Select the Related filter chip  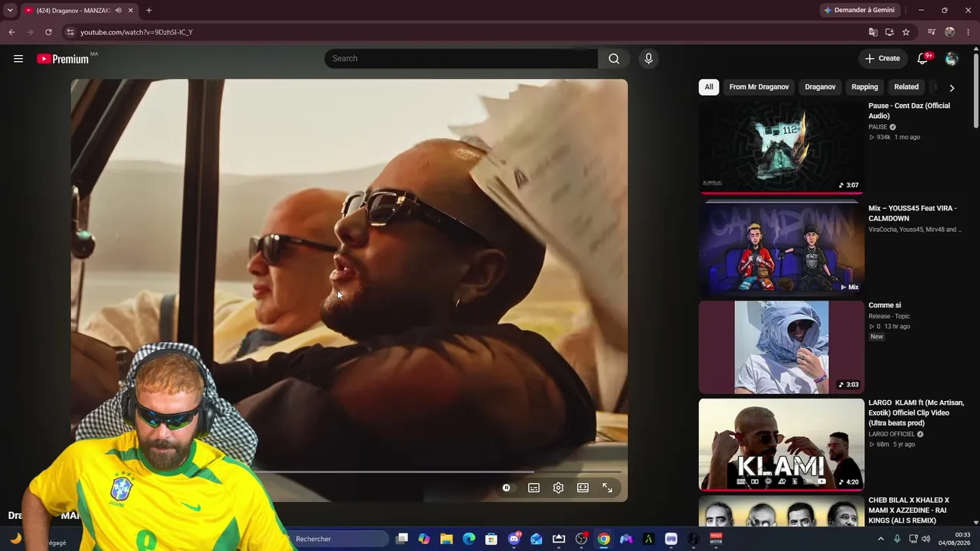pyautogui.click(x=906, y=87)
